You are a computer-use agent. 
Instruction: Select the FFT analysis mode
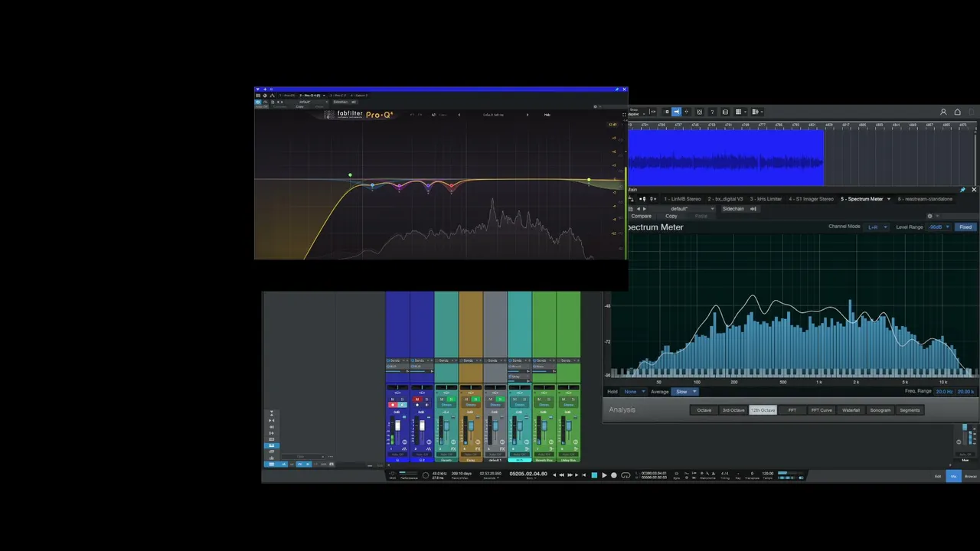pyautogui.click(x=792, y=410)
